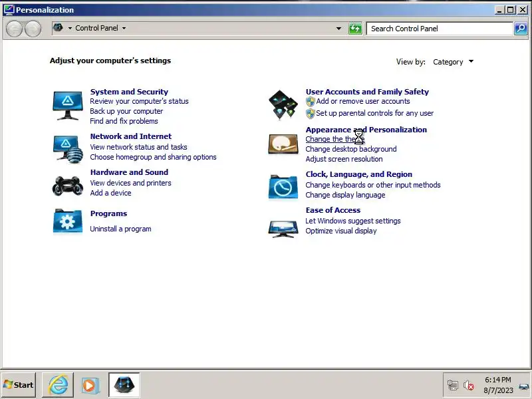This screenshot has height=399, width=532.
Task: Click the green Refresh button
Action: (x=355, y=29)
